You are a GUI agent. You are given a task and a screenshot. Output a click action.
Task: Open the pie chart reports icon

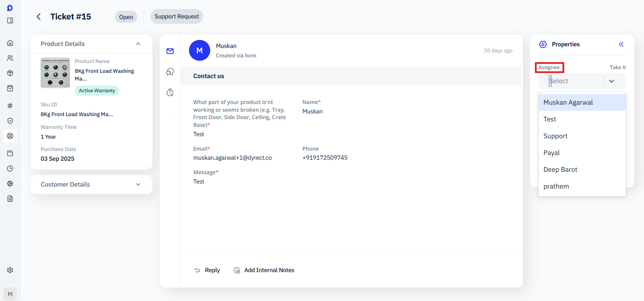[x=10, y=168]
